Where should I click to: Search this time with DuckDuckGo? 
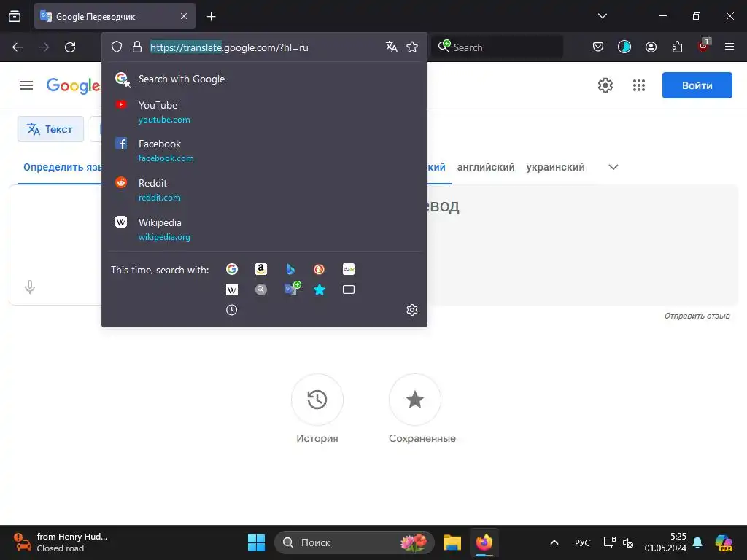320,269
